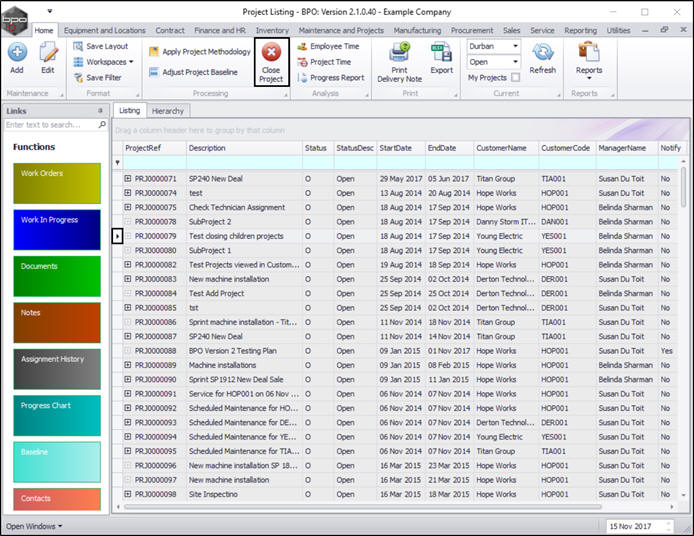
Task: Click the Close Project icon
Action: click(271, 62)
